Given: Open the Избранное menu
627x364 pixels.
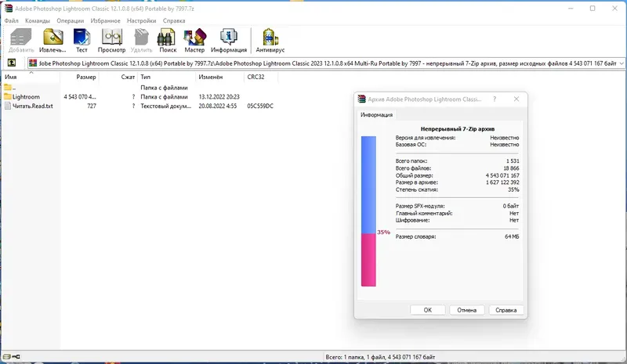Looking at the screenshot, I should point(105,20).
